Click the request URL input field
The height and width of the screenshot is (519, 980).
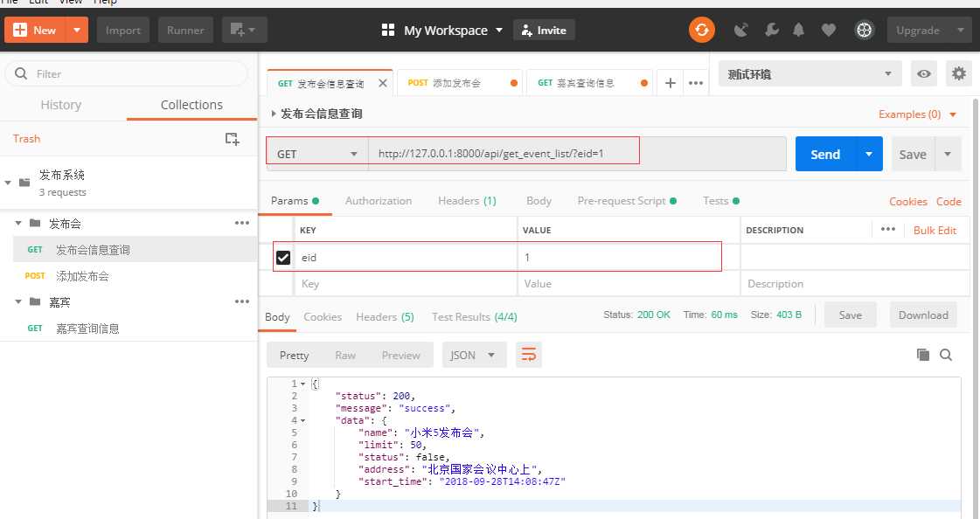point(576,154)
